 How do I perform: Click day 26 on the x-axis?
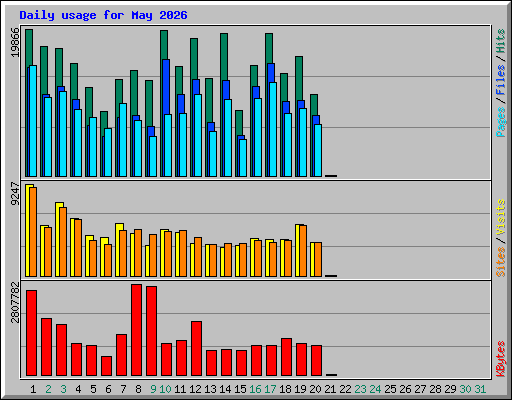(x=405, y=389)
